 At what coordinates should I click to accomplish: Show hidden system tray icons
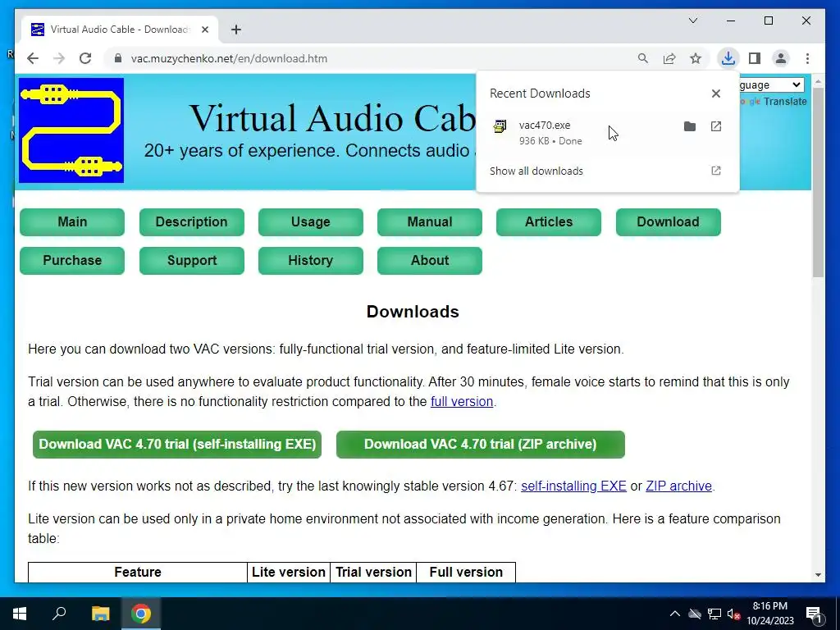tap(675, 614)
